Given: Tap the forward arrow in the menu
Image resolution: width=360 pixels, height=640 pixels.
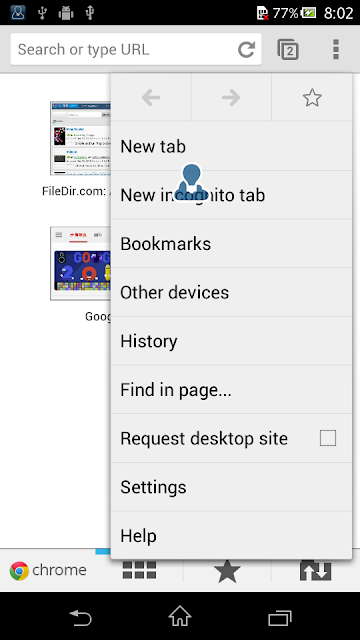Looking at the screenshot, I should pyautogui.click(x=231, y=98).
